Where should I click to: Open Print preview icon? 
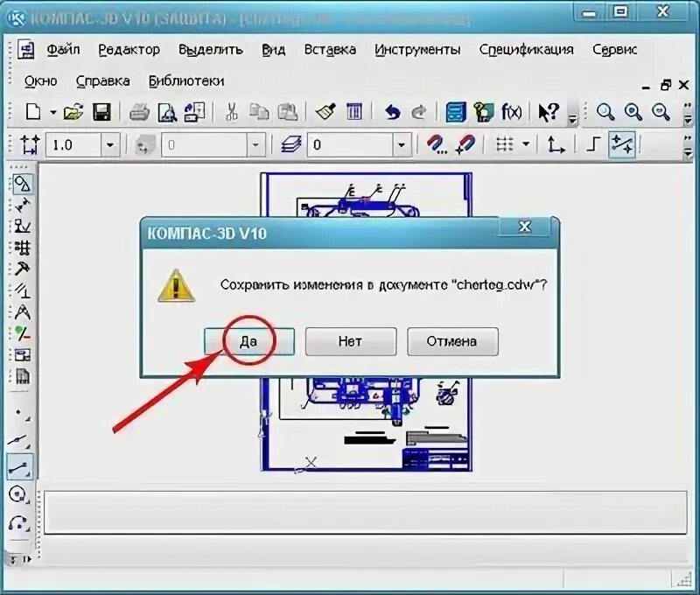[167, 112]
